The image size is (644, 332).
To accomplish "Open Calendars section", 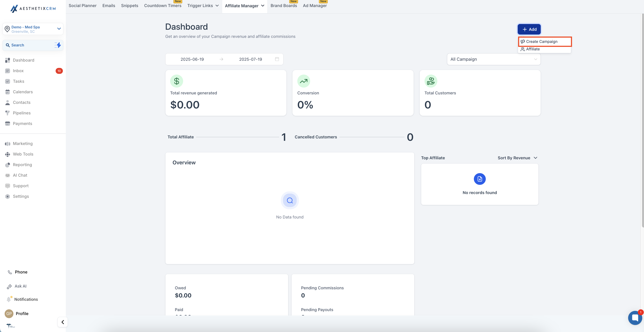I will coord(23,92).
